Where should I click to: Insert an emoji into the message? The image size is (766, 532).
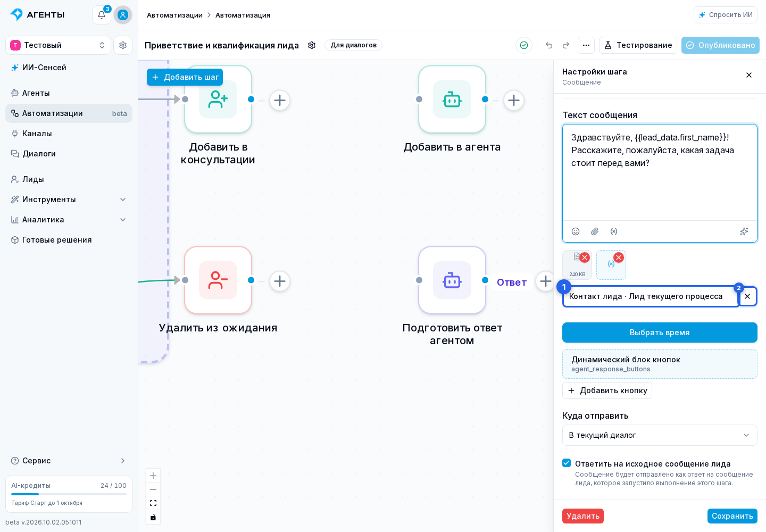(x=576, y=231)
